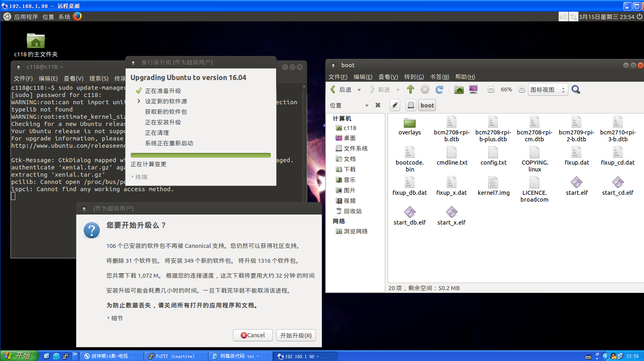Click 开始升级(R) to start upgrade

[296, 335]
